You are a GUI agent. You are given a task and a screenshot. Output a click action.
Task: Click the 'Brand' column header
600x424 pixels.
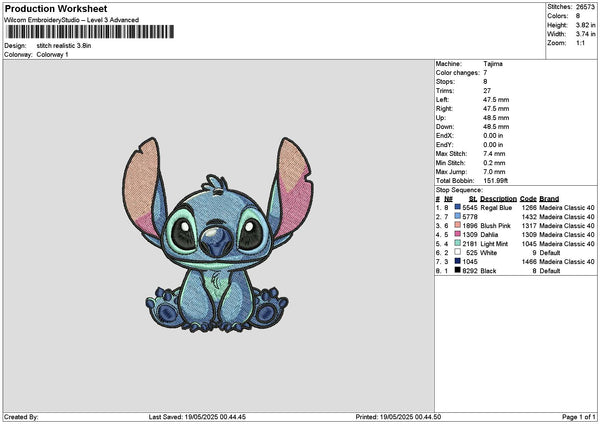click(549, 199)
